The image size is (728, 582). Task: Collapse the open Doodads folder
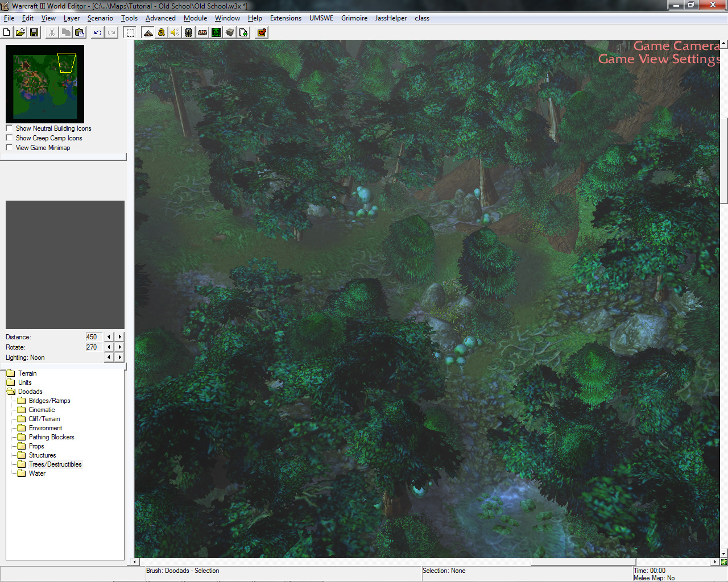[x=11, y=392]
